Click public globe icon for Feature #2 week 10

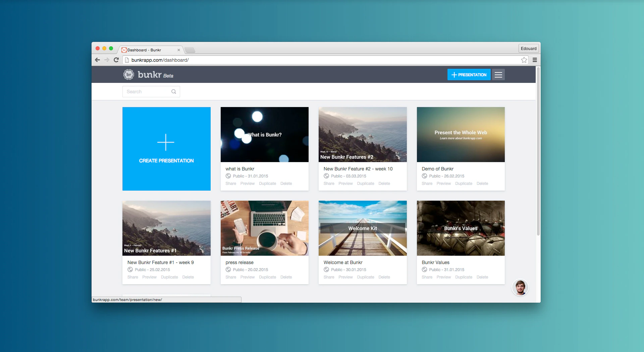tap(326, 176)
